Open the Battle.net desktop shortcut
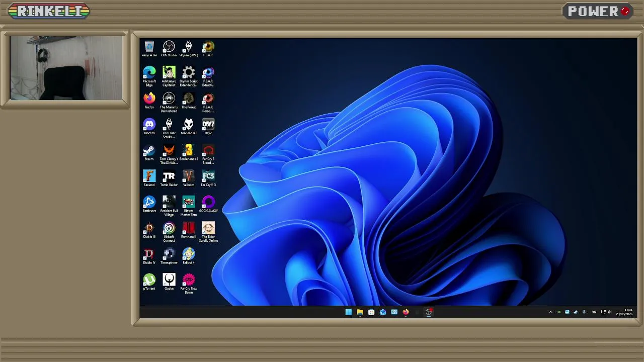Image resolution: width=644 pixels, height=362 pixels. (x=149, y=205)
